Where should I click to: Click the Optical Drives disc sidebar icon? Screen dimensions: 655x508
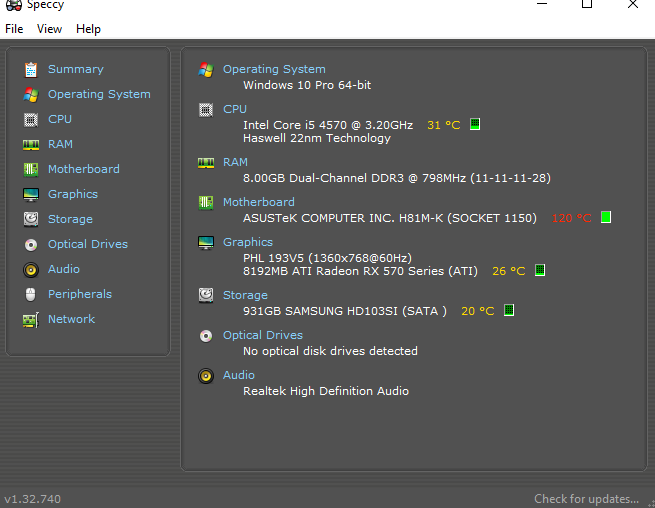30,244
